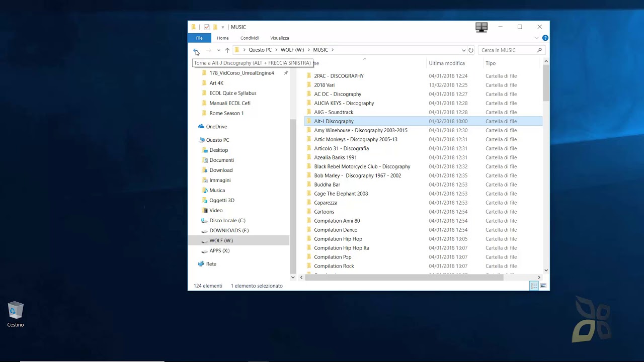This screenshot has height=362, width=644.
Task: Open the Customize Quick Access Toolbar dropdown
Action: click(x=223, y=27)
